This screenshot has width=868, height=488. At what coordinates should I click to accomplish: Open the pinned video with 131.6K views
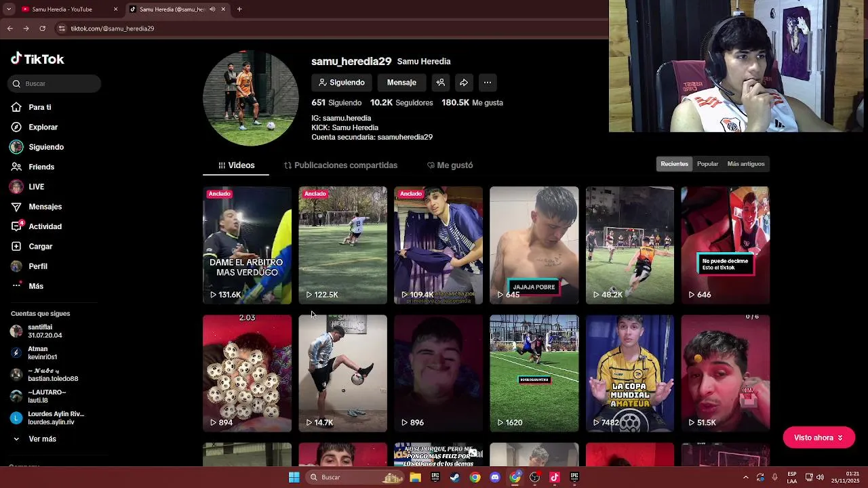(x=247, y=245)
